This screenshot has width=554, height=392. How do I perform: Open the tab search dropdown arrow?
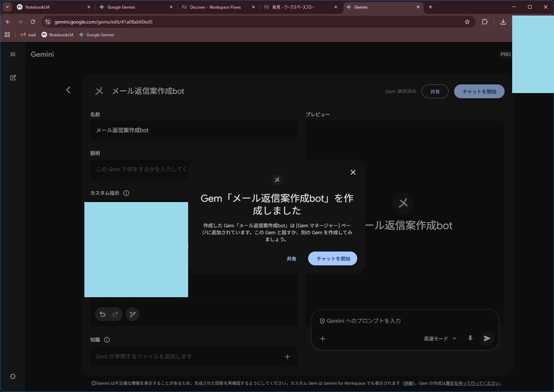click(x=7, y=7)
